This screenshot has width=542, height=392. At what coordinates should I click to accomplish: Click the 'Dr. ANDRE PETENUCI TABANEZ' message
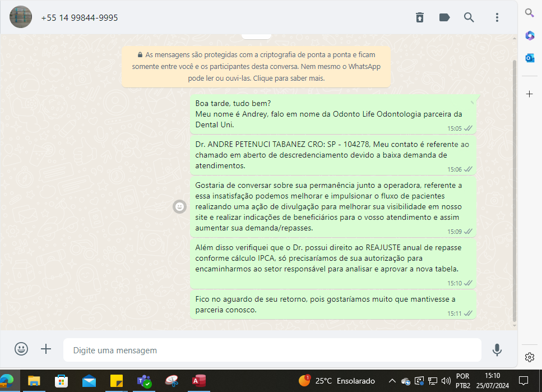tap(333, 155)
